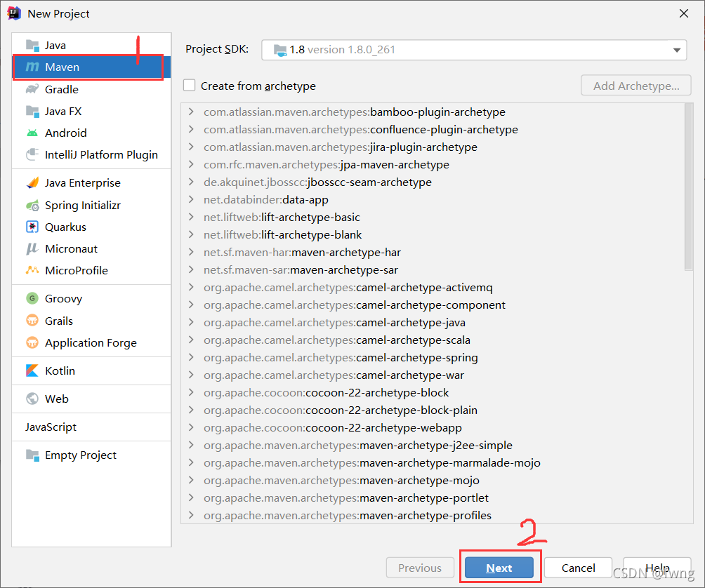Expand bamboo-plugin-archetype node

point(192,112)
